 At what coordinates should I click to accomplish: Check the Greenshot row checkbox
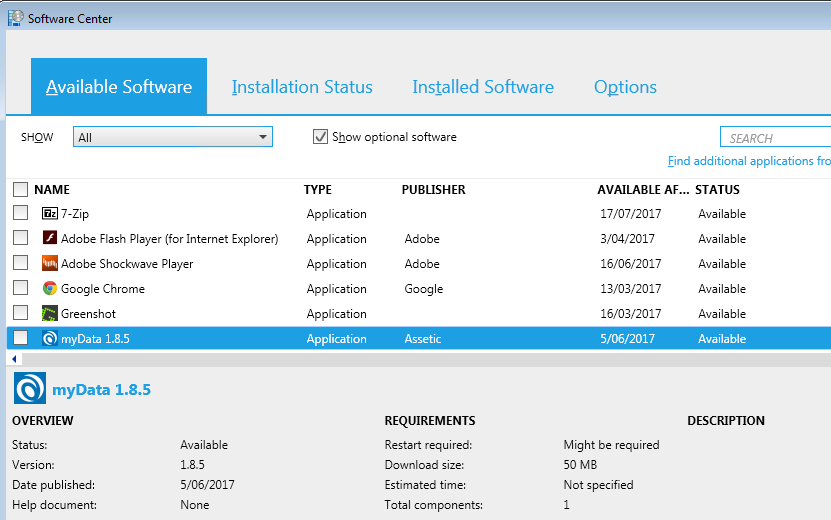click(20, 312)
